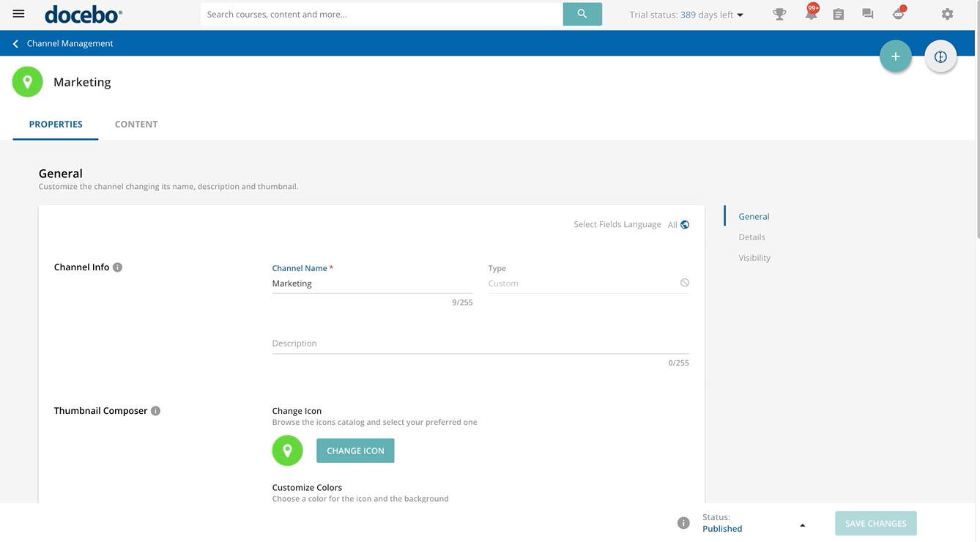
Task: Open Select Fields Language globe selector
Action: pos(684,225)
